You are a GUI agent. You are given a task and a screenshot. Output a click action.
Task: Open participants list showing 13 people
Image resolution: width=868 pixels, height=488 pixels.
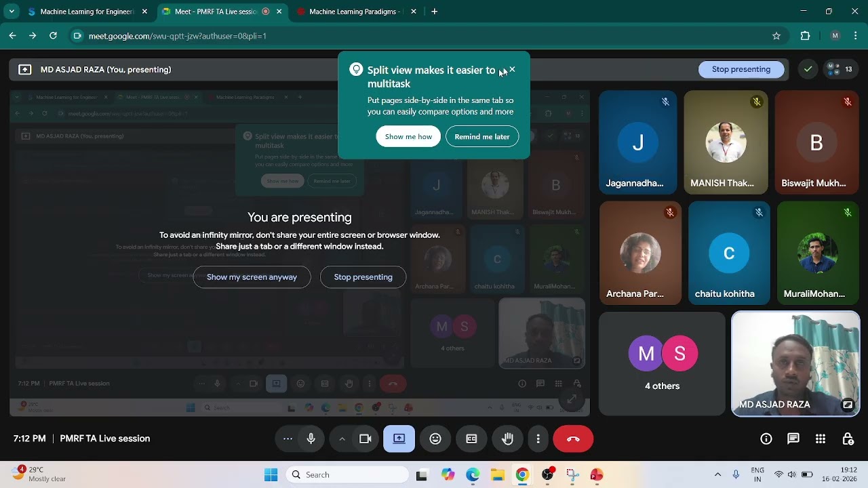840,69
